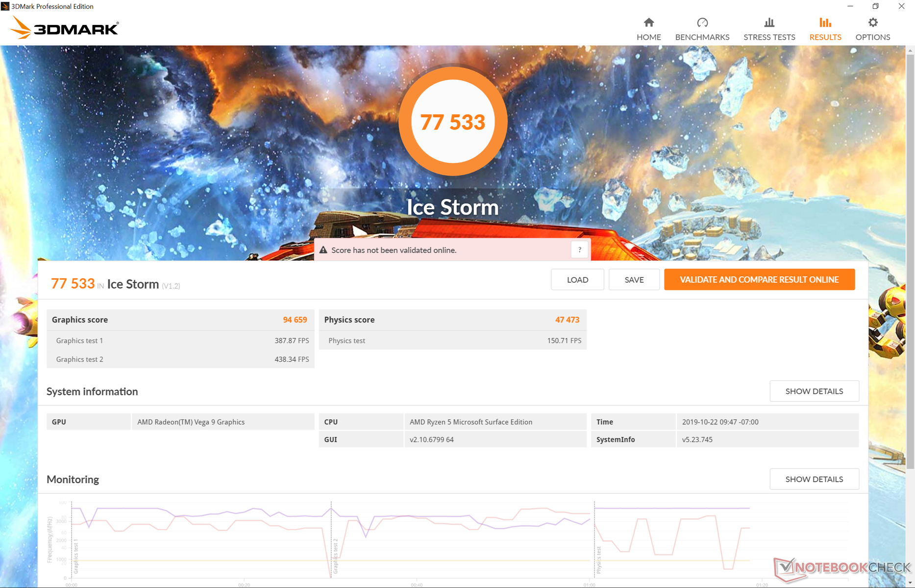The width and height of the screenshot is (915, 588).
Task: Click the 387.87 FPS value
Action: 292,341
